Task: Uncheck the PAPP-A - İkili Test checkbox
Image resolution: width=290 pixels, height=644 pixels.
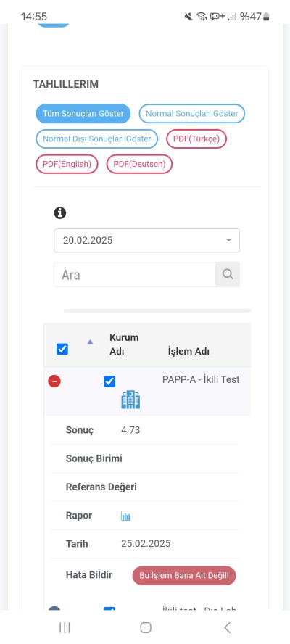Action: (x=109, y=381)
